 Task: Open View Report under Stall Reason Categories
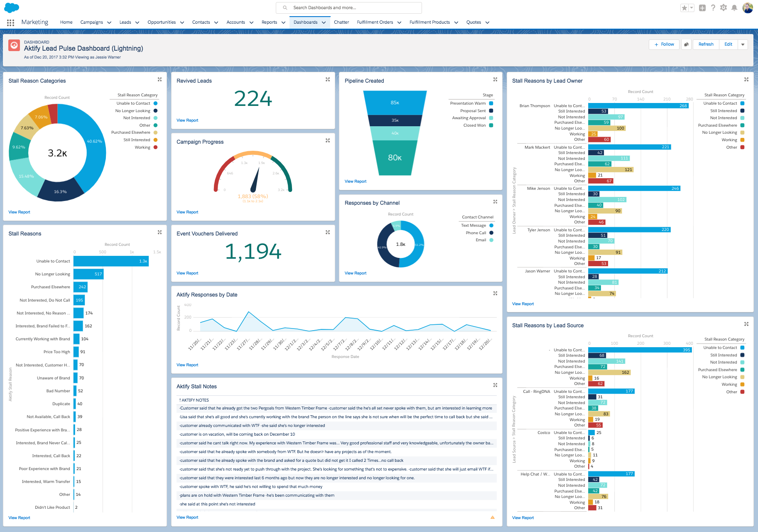19,212
